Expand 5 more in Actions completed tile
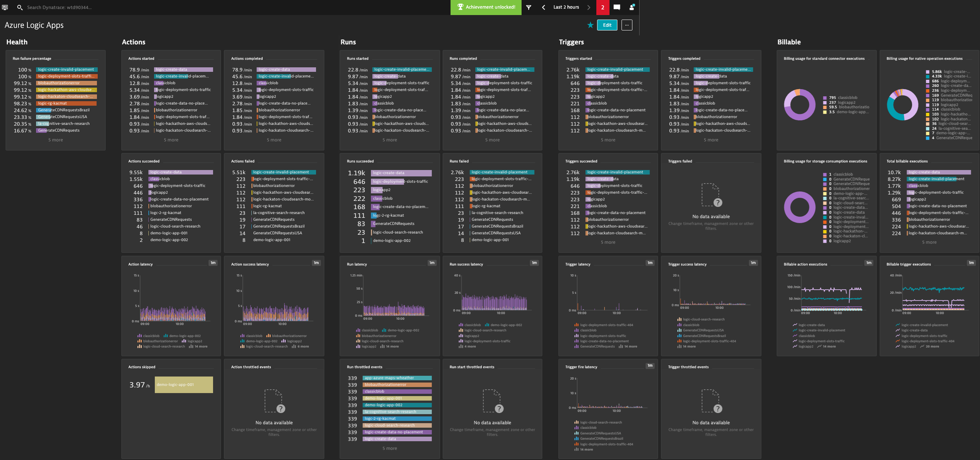This screenshot has height=460, width=980. pos(274,140)
